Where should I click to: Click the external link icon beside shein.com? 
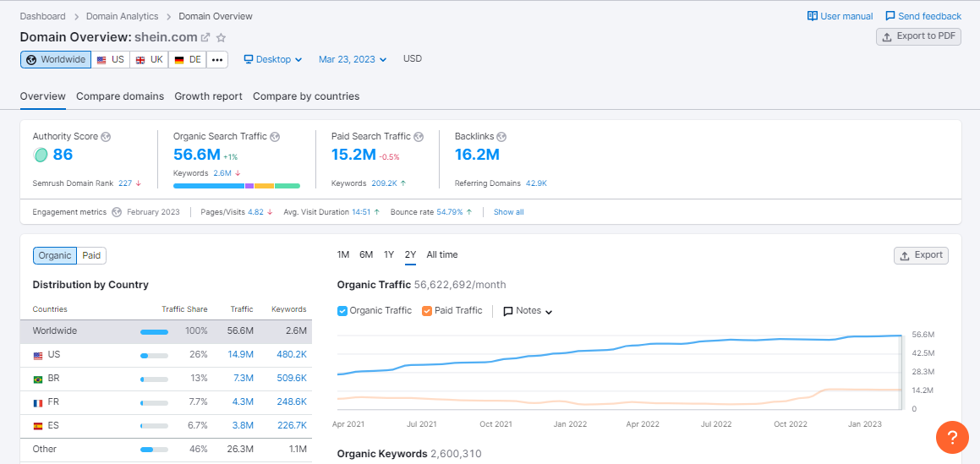[205, 38]
